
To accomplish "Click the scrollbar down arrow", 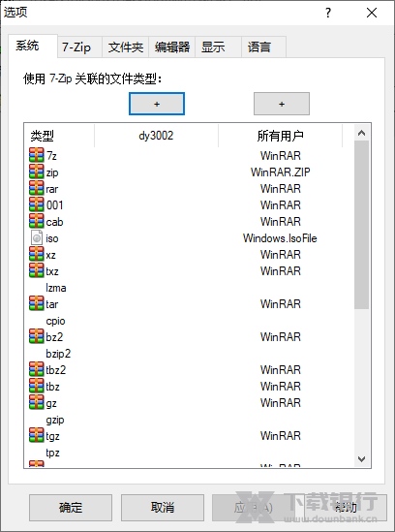I will [x=361, y=459].
